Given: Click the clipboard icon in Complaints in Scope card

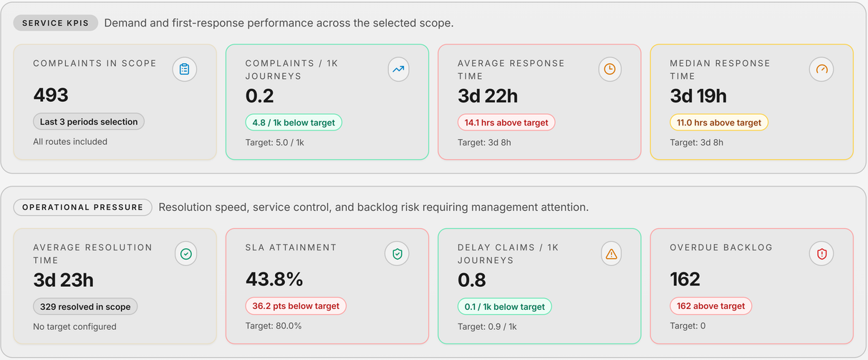Looking at the screenshot, I should point(185,70).
